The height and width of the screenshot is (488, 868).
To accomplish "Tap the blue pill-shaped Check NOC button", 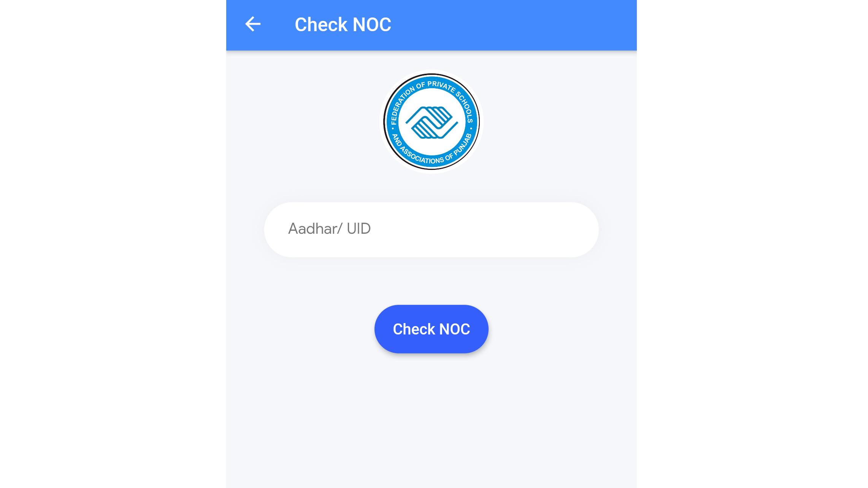I will (431, 329).
